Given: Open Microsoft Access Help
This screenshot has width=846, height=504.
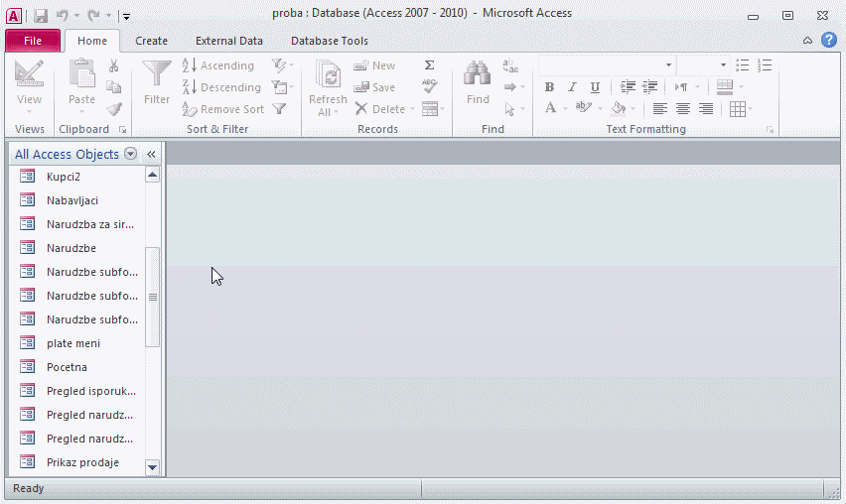Looking at the screenshot, I should click(829, 40).
